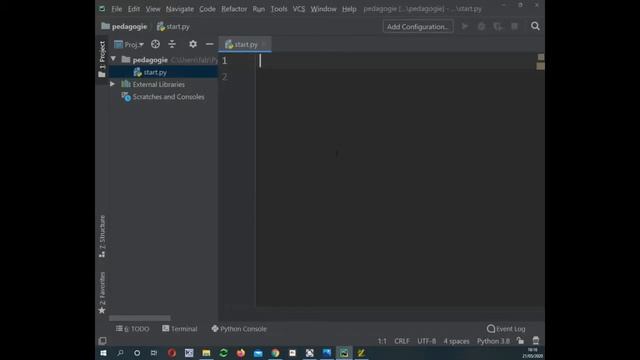Open the Windows Start menu
640x360 pixels.
tap(103, 353)
